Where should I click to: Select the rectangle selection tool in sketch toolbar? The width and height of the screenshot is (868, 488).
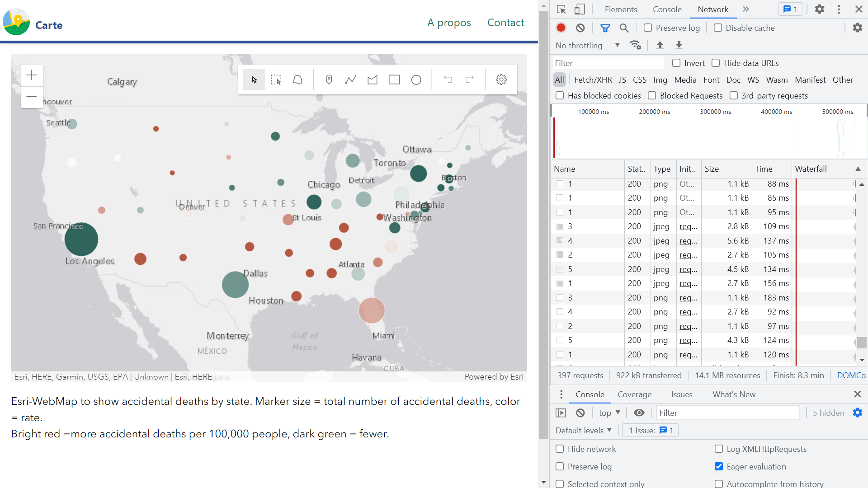coord(276,80)
